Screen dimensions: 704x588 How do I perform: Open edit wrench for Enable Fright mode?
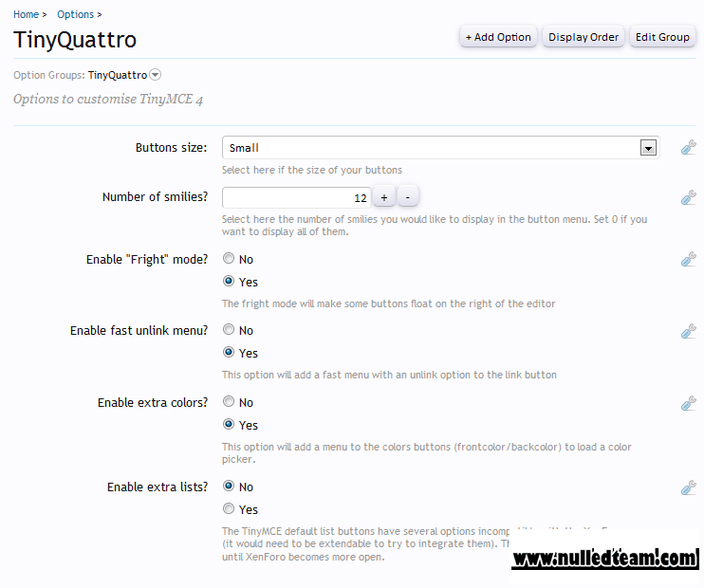(x=688, y=259)
